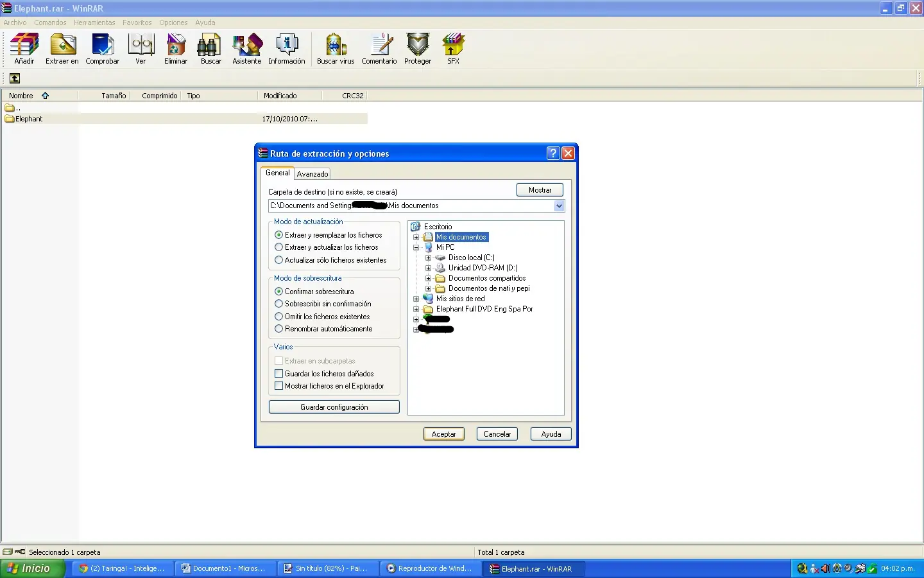Click Guardar configuración button
Viewport: 924px width, 578px height.
coord(334,407)
